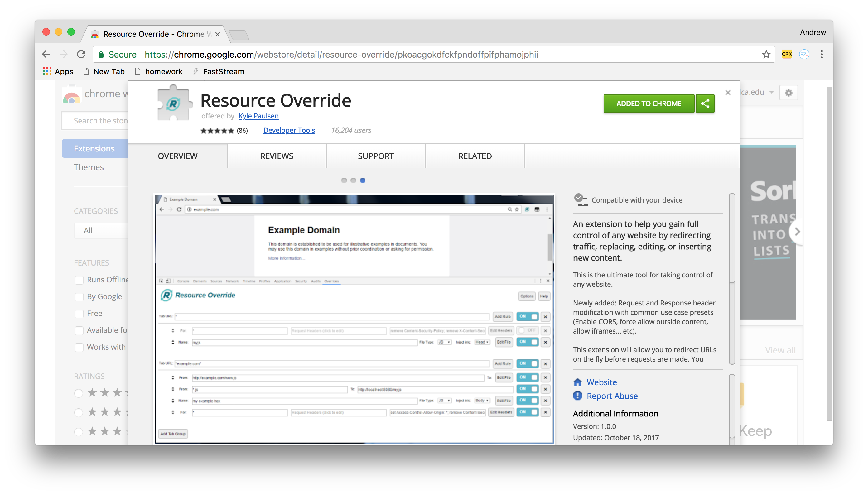Switch to the REVIEWS tab
The height and width of the screenshot is (495, 868).
tap(277, 156)
